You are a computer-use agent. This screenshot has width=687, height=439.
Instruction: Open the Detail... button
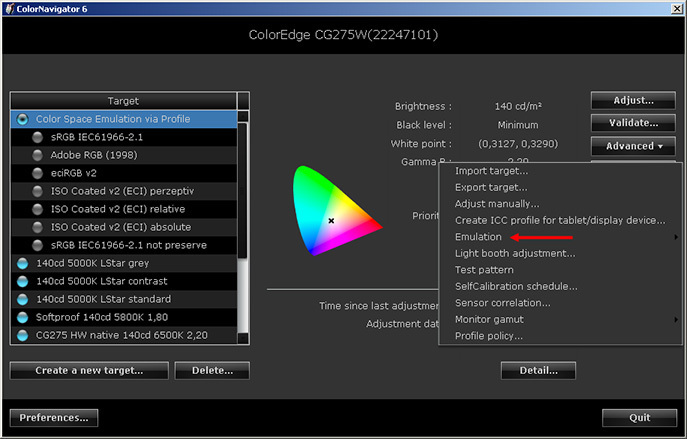(x=538, y=371)
